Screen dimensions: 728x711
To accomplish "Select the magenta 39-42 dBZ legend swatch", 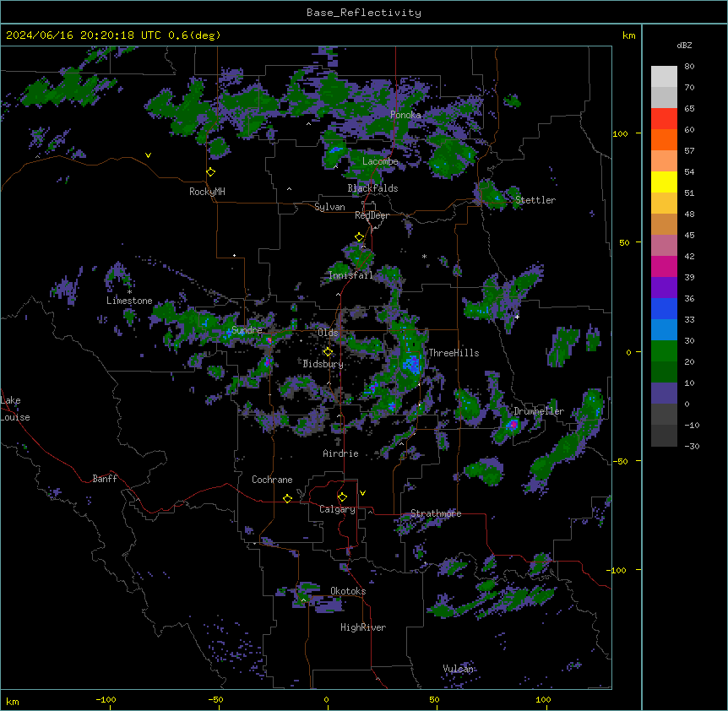I will [x=664, y=266].
